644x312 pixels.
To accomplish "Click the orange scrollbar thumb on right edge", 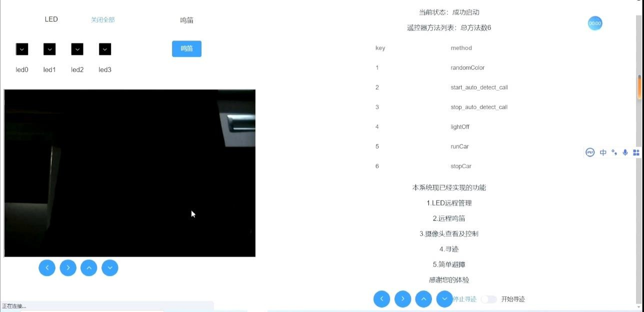I will (x=639, y=87).
